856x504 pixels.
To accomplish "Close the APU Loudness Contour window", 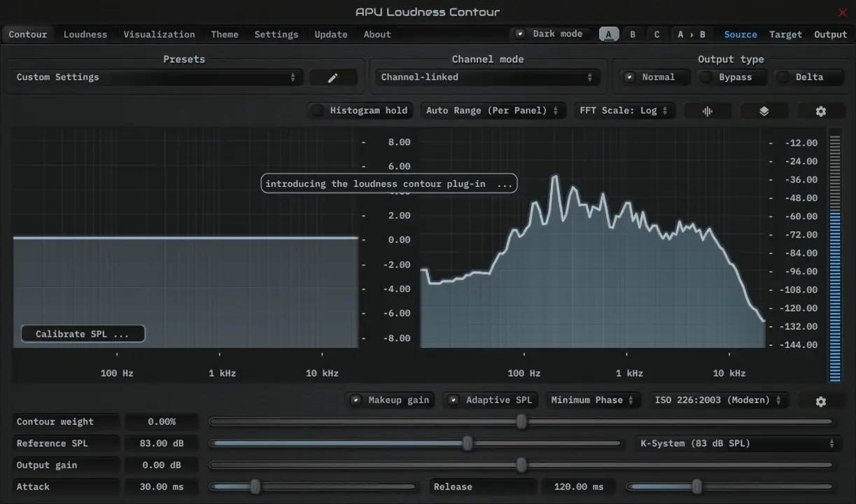I will tap(843, 12).
